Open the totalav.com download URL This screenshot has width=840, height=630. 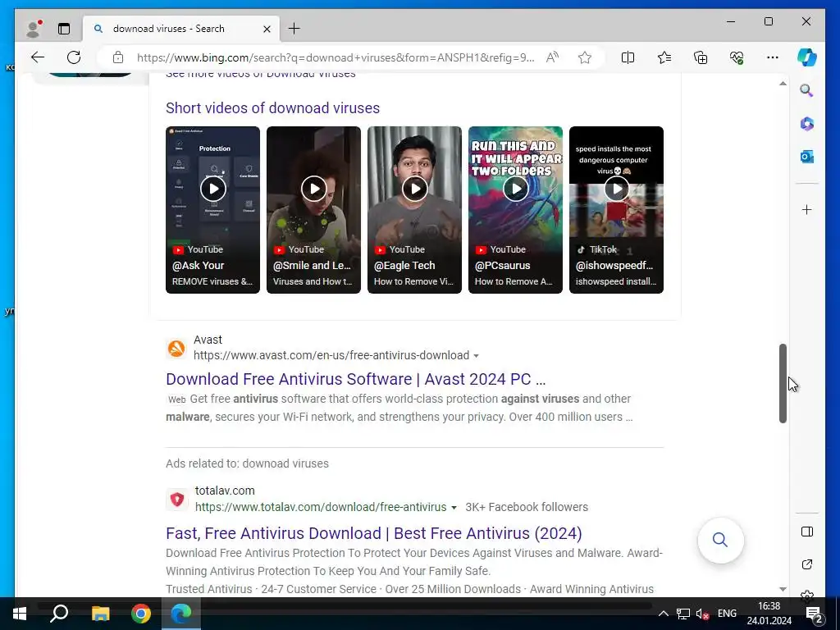(321, 507)
